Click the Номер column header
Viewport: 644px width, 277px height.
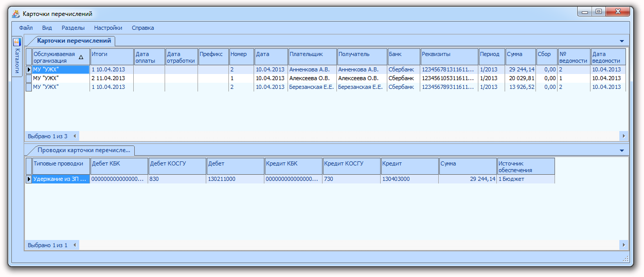point(242,57)
